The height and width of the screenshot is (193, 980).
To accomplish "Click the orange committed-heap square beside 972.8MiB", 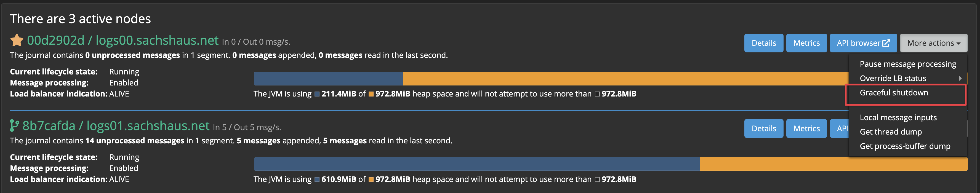I will [371, 93].
